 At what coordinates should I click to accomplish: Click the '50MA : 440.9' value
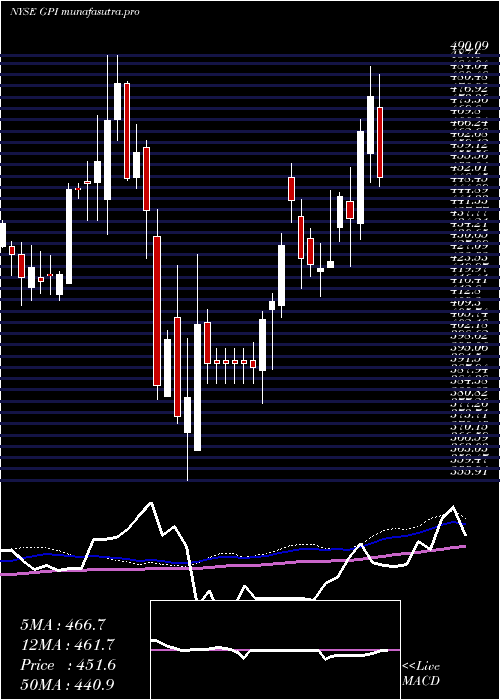pyautogui.click(x=68, y=684)
